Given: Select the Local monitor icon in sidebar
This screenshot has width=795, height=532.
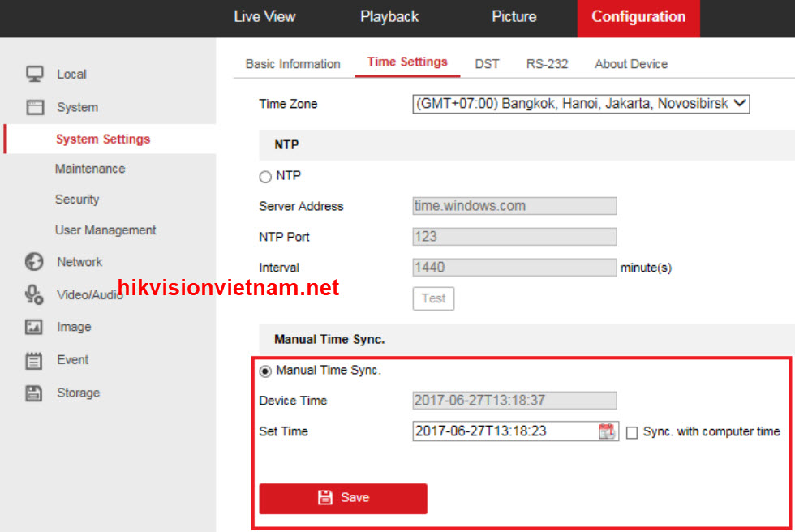Looking at the screenshot, I should tap(34, 74).
